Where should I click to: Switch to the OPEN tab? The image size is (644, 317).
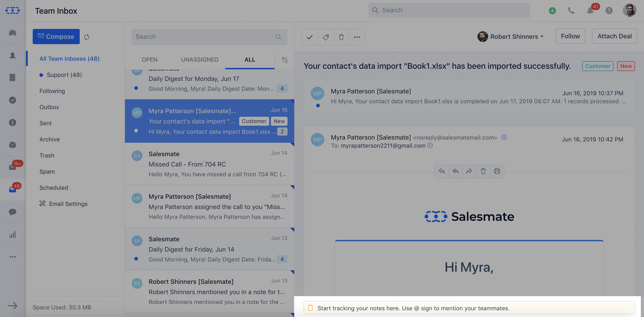tap(149, 60)
